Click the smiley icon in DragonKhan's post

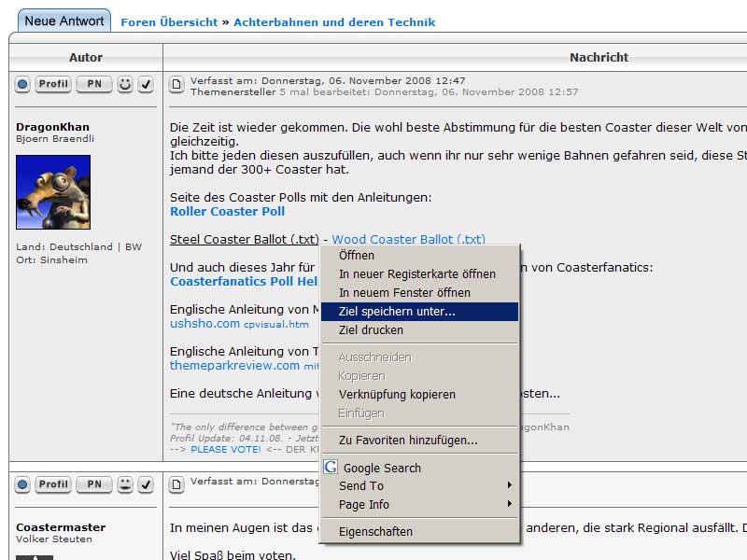(125, 85)
